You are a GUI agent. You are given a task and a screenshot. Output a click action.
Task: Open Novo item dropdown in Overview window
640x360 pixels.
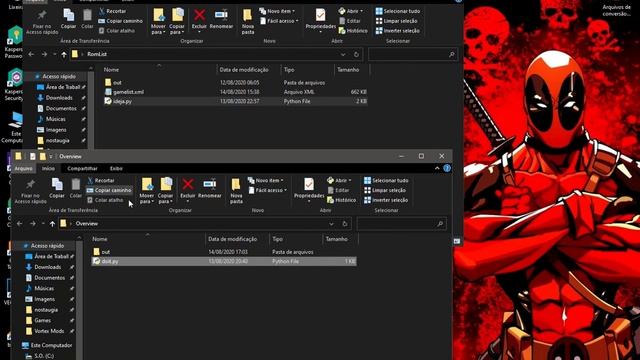click(266, 180)
